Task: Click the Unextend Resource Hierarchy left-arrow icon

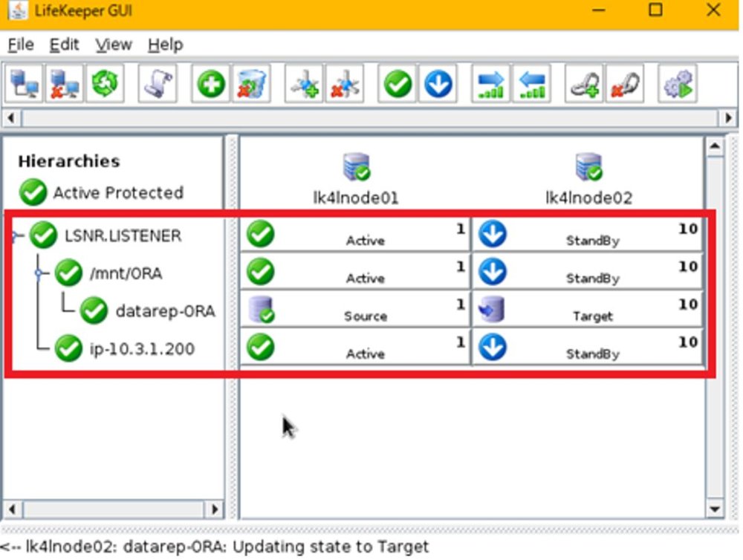Action: tap(532, 85)
